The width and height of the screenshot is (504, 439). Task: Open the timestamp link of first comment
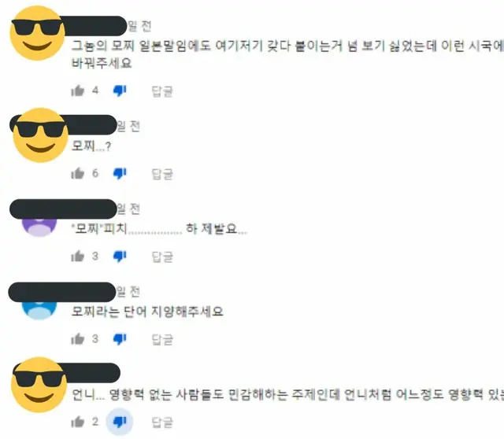[139, 26]
